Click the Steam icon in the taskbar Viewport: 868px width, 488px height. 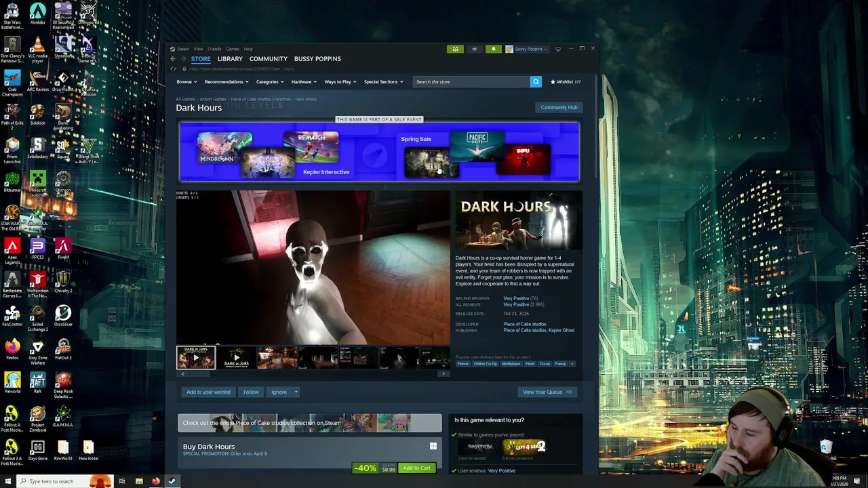(172, 481)
